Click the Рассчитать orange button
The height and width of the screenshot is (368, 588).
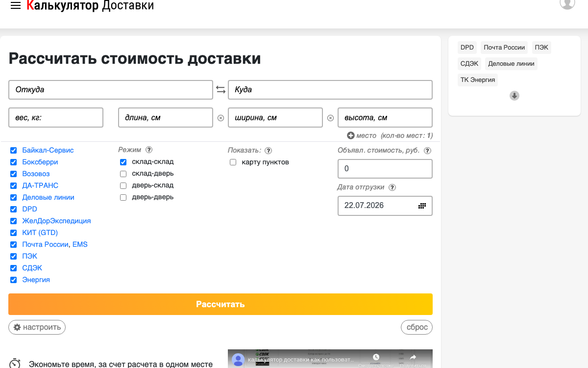220,304
